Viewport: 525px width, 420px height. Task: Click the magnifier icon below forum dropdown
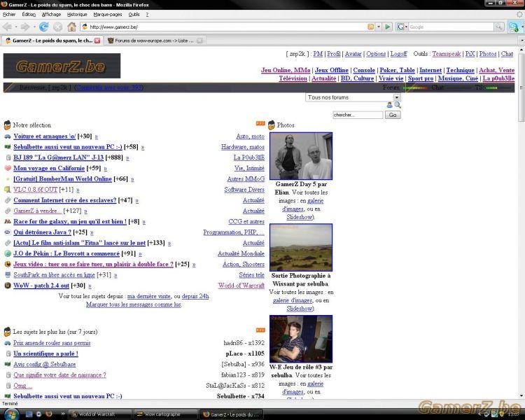(x=398, y=105)
